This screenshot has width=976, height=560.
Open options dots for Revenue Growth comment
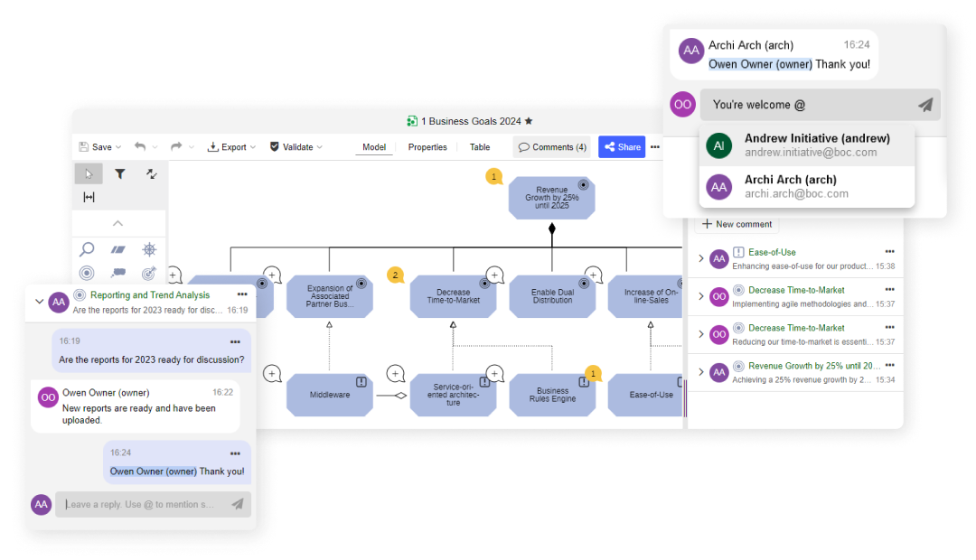pyautogui.click(x=889, y=365)
